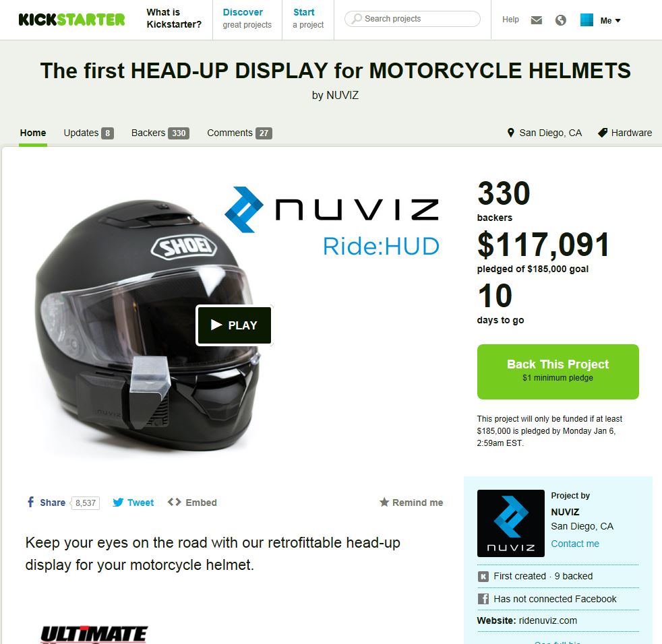
Task: Open the messages envelope icon
Action: [x=536, y=20]
